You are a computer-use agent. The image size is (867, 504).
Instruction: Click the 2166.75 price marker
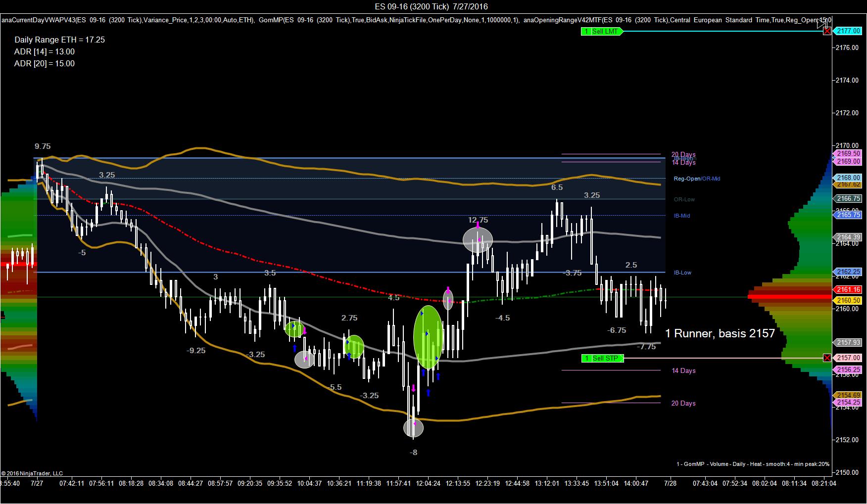tap(848, 198)
